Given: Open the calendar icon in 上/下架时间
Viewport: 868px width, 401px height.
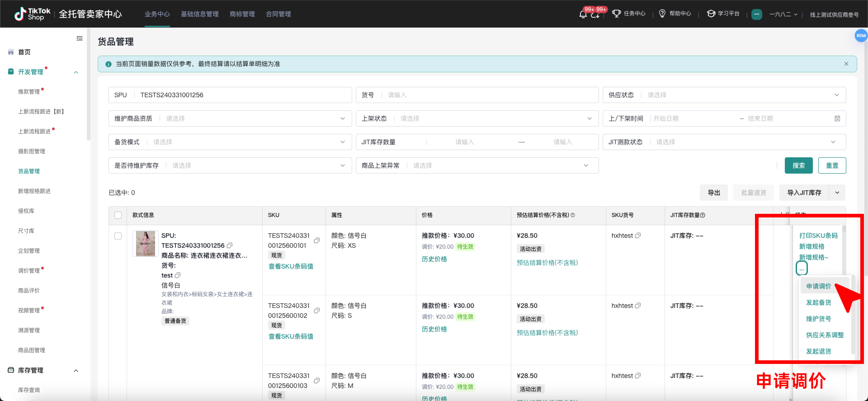Looking at the screenshot, I should [837, 118].
